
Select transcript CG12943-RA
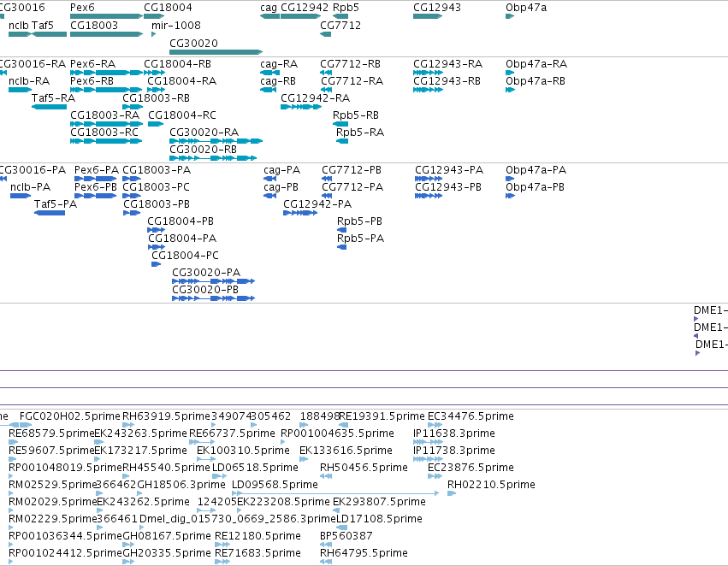tap(428, 73)
